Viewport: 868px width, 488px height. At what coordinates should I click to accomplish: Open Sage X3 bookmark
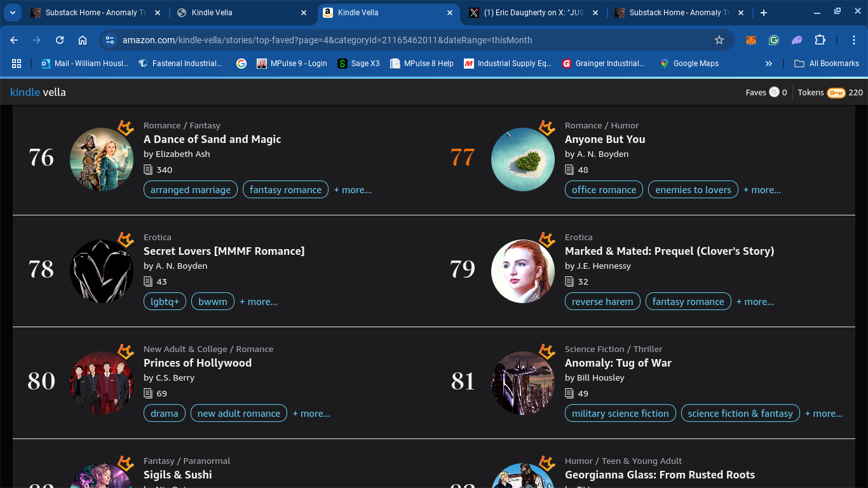click(359, 64)
